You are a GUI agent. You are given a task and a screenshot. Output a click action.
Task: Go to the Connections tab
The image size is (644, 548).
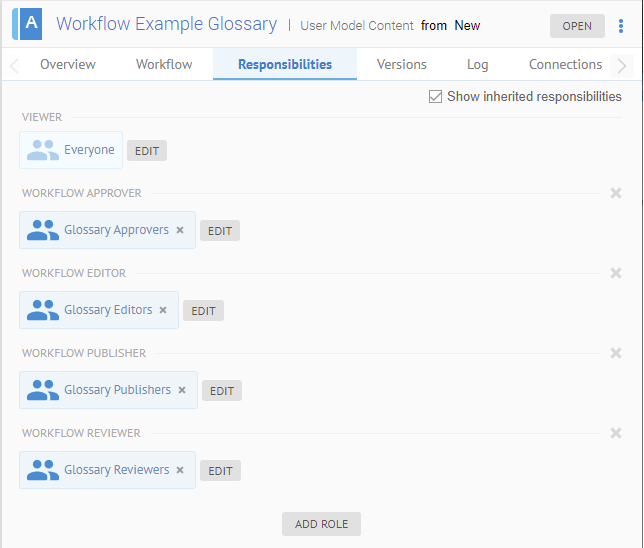point(565,64)
